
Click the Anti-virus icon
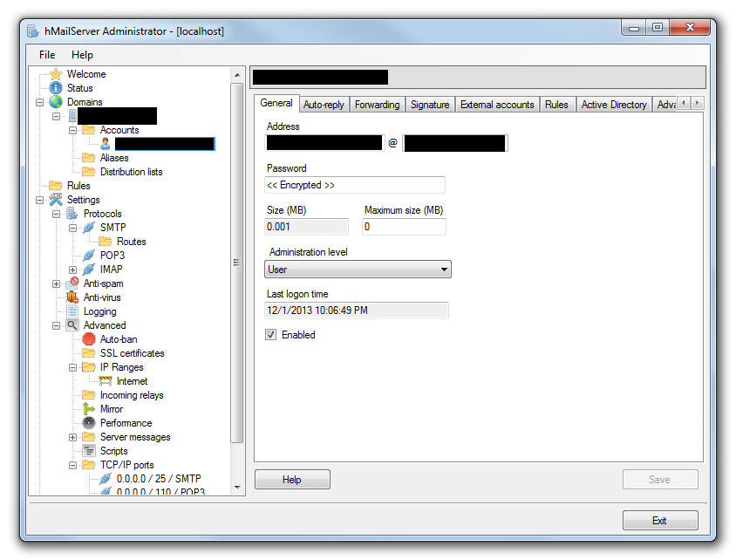pos(71,297)
